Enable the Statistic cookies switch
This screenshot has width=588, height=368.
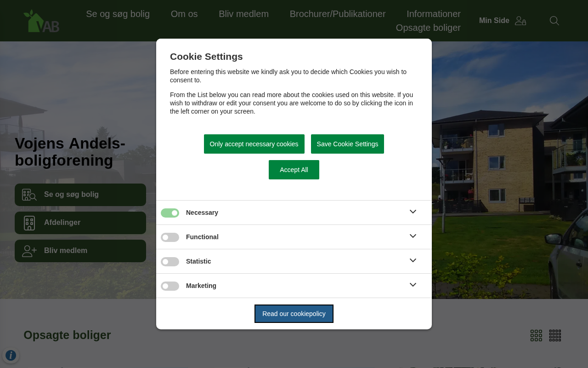pos(170,262)
